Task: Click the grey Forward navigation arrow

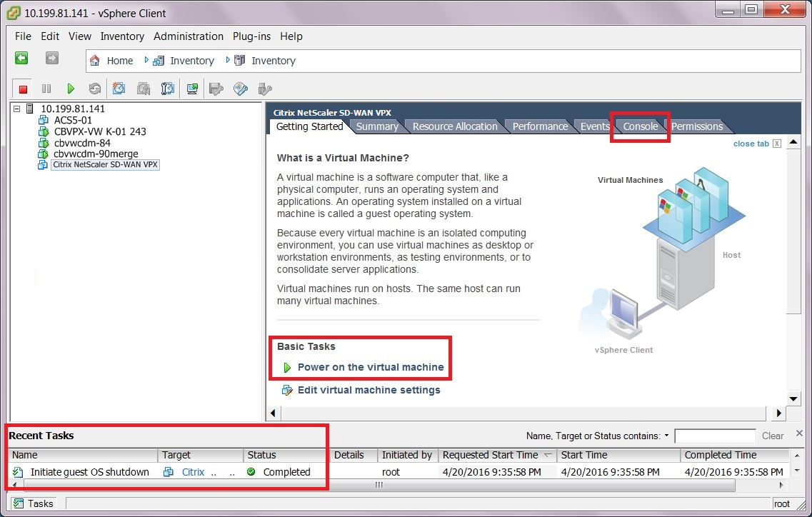Action: [x=52, y=58]
